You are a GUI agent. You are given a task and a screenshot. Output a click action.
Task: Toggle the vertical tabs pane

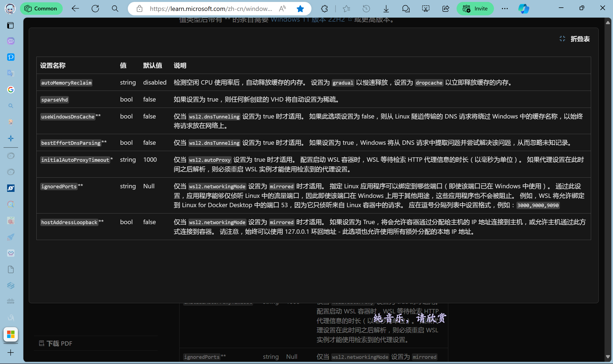pyautogui.click(x=11, y=25)
